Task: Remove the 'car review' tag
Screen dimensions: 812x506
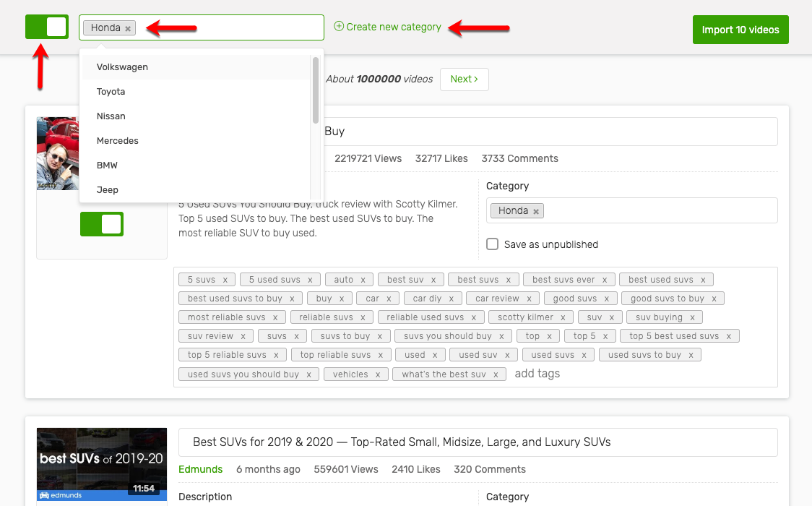Action: point(530,299)
